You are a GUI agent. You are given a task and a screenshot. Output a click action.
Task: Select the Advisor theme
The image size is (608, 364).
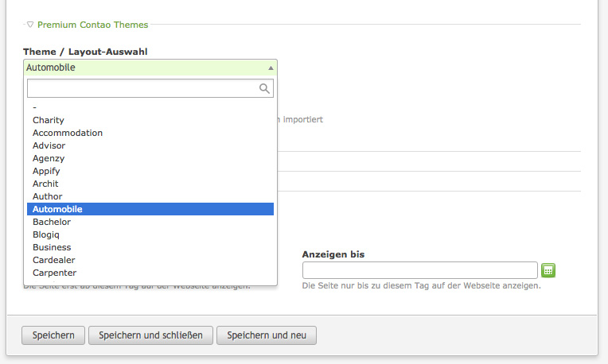click(49, 145)
